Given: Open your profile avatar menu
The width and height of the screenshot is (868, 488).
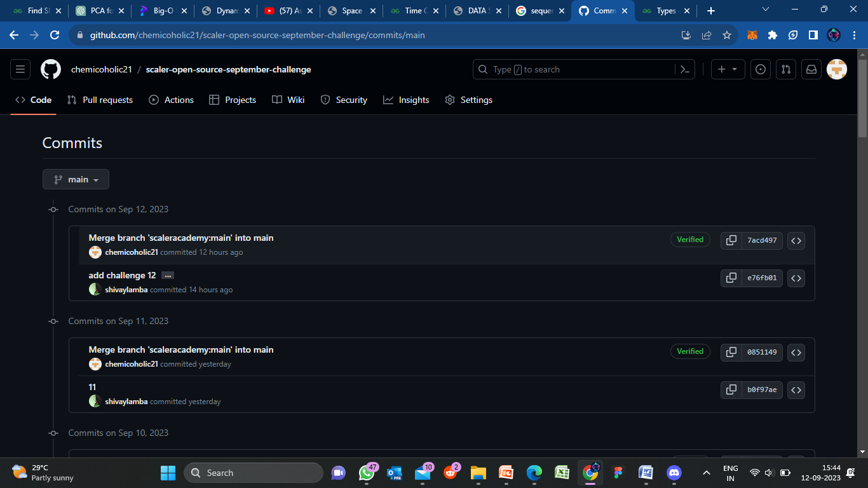Looking at the screenshot, I should 837,69.
